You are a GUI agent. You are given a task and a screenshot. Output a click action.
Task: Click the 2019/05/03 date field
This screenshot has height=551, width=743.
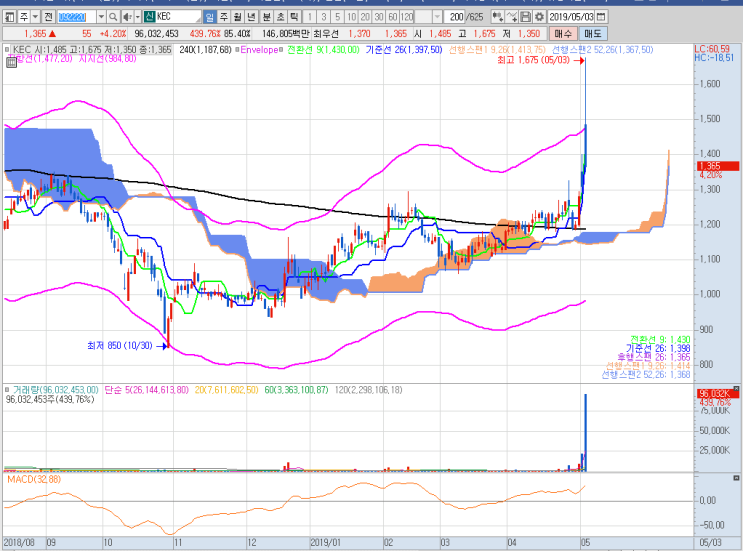(571, 17)
